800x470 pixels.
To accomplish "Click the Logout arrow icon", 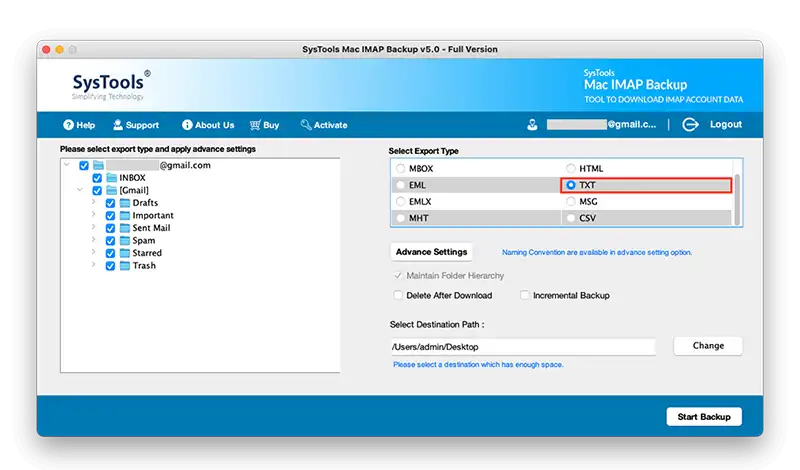I will [690, 125].
